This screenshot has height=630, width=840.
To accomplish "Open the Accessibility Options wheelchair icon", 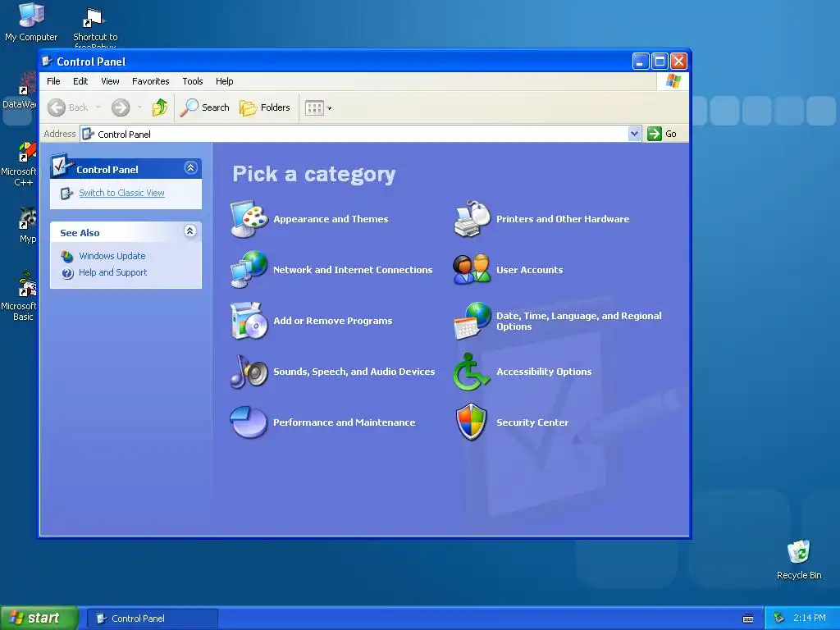I will tap(472, 372).
